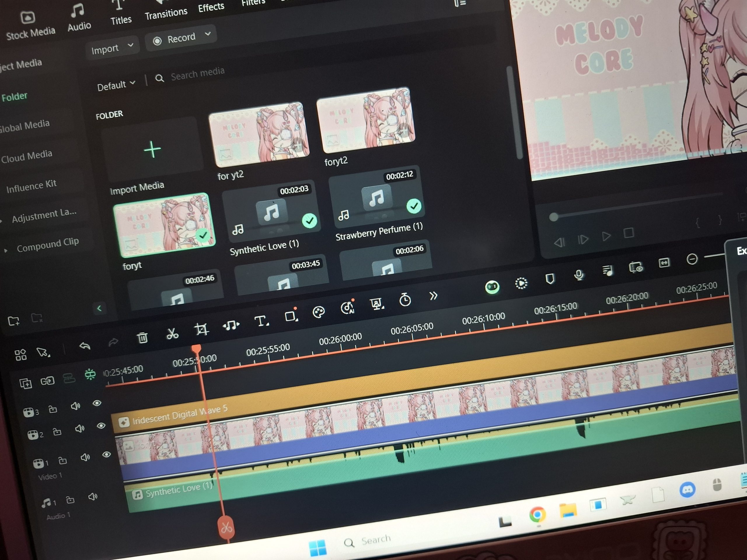Split the clip with the scissors tool

[172, 333]
